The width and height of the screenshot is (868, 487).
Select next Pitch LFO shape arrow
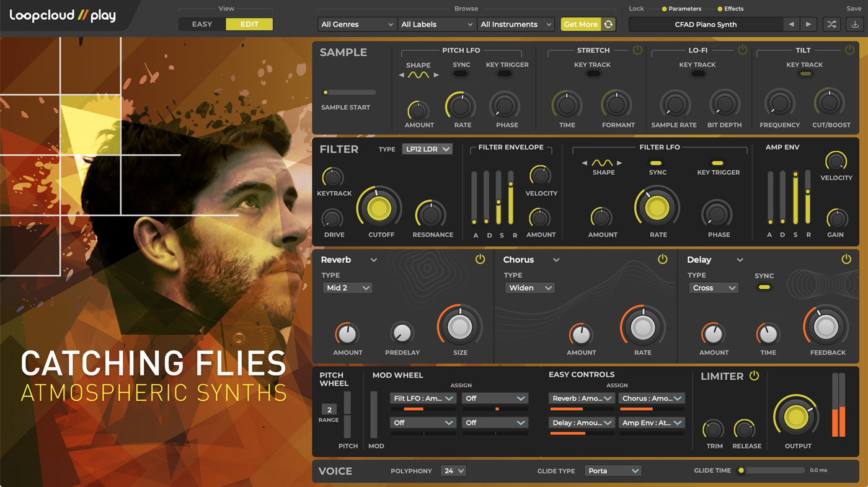436,75
